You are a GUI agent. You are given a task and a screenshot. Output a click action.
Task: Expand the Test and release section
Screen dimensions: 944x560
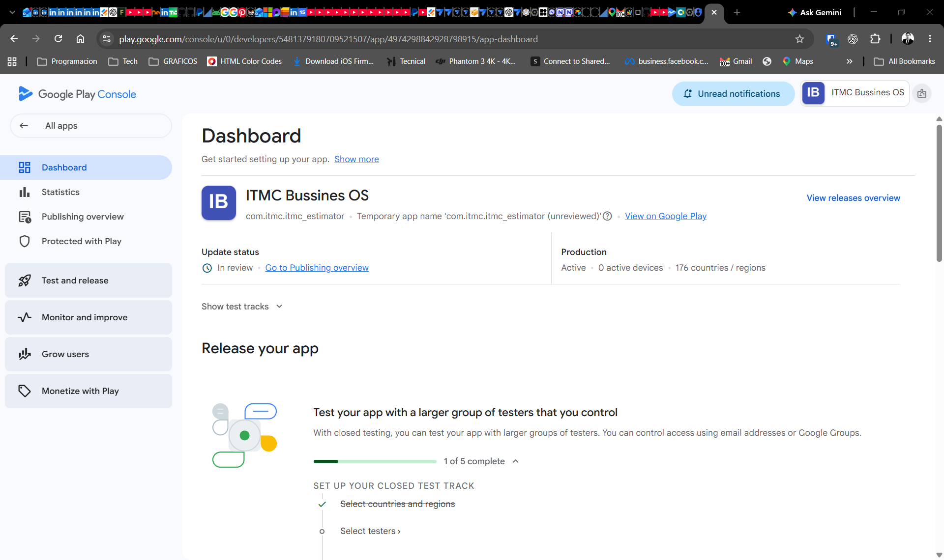point(88,280)
